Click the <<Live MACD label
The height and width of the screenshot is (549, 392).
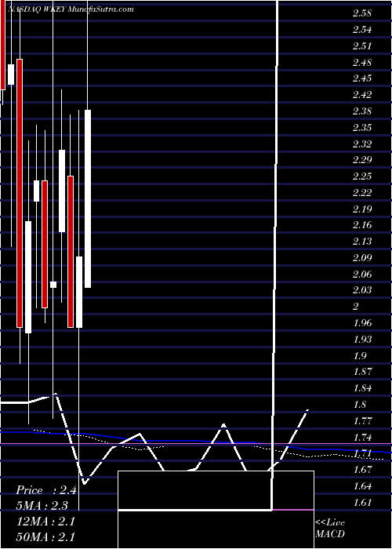[330, 528]
